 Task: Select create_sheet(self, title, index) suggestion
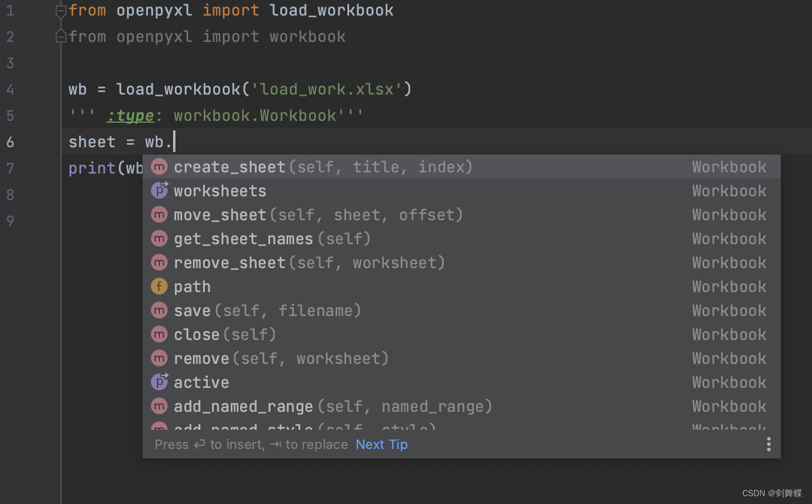[x=461, y=166]
